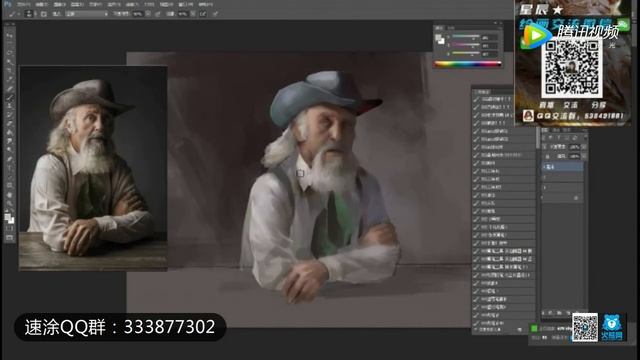Click foreground color swatch in toolbox
This screenshot has width=640, height=360.
8,217
